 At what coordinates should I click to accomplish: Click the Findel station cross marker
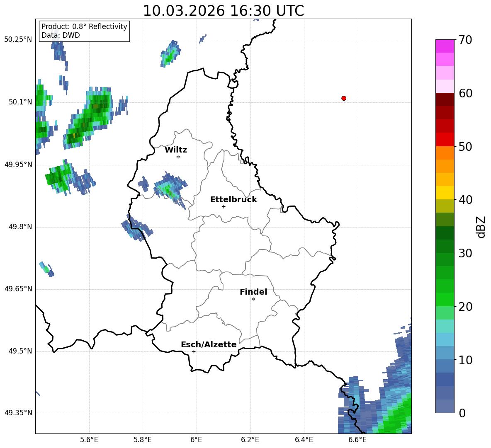[253, 299]
